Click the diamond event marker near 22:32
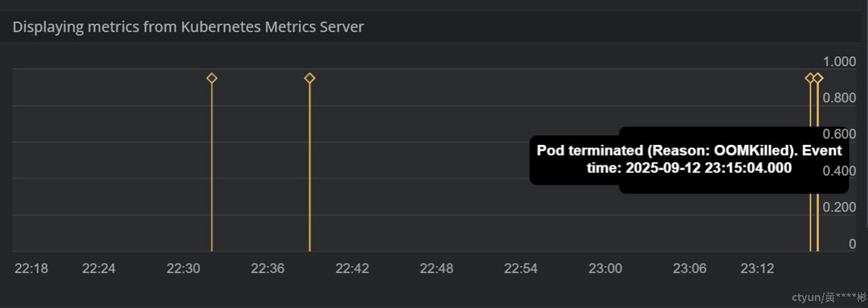The image size is (868, 308). click(212, 78)
